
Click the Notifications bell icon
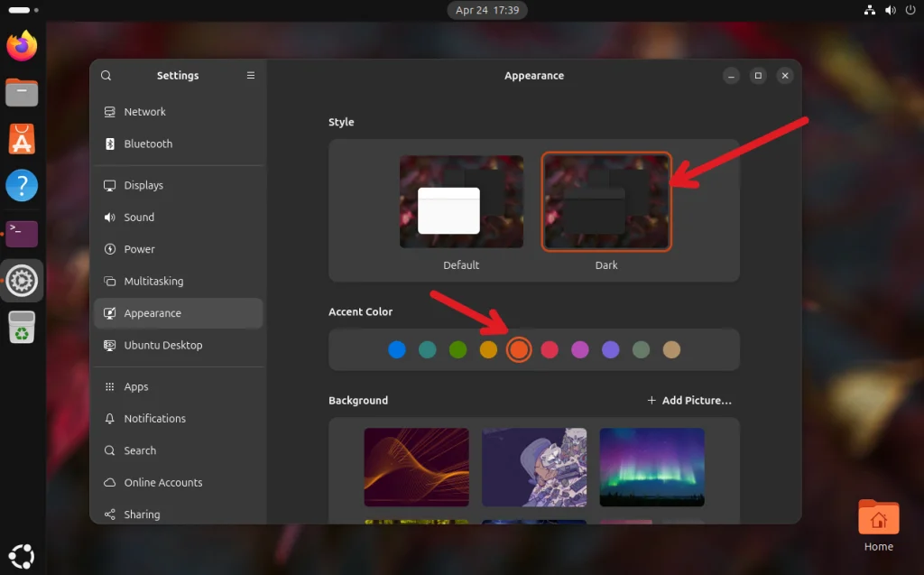(x=109, y=418)
